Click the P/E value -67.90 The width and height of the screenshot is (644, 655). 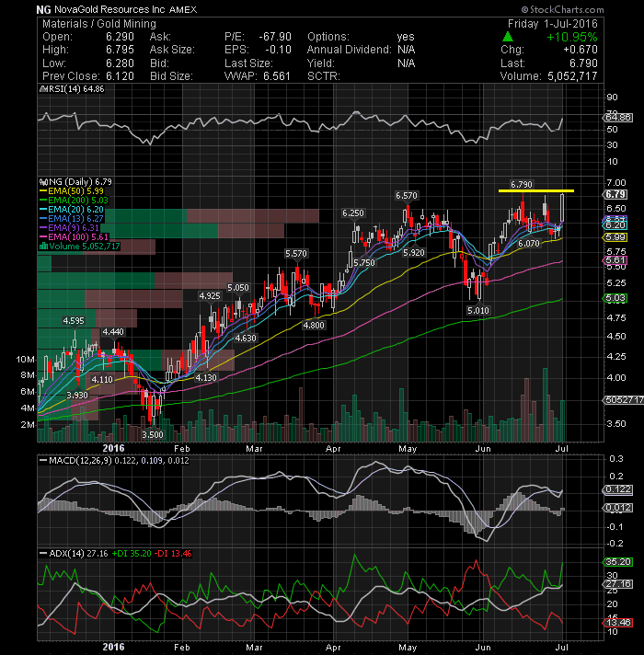[x=275, y=37]
